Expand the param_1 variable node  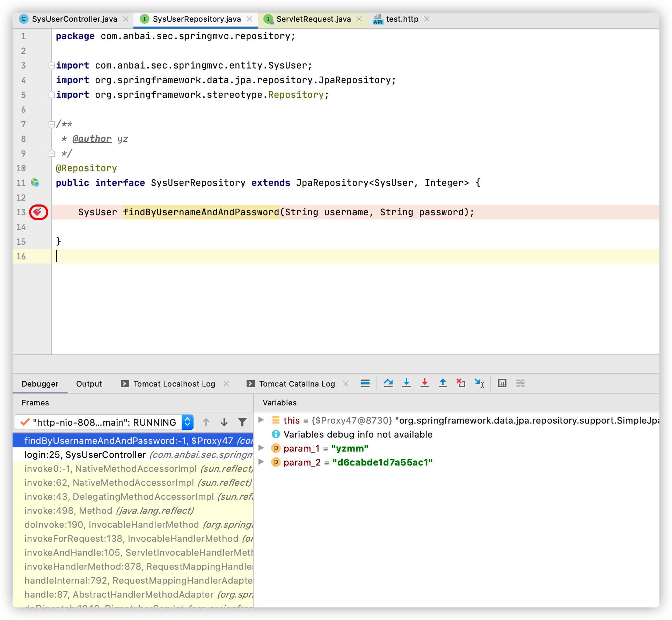point(261,448)
